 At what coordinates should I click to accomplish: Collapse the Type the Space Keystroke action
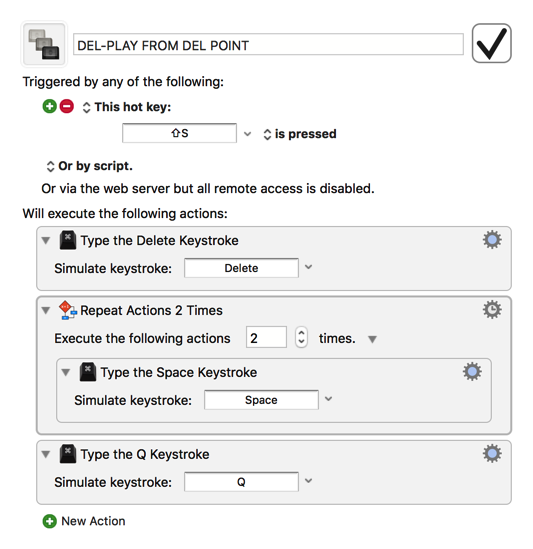click(x=65, y=372)
